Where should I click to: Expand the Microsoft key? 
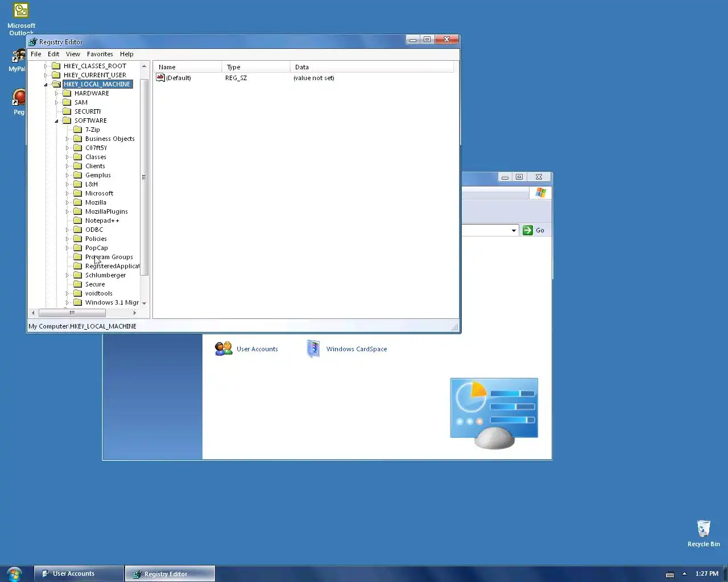coord(67,193)
